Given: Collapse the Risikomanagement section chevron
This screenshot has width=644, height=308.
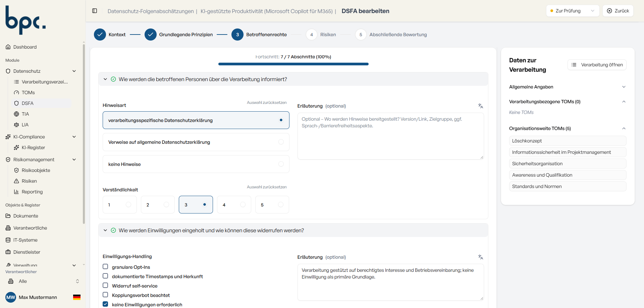Looking at the screenshot, I should [x=74, y=160].
